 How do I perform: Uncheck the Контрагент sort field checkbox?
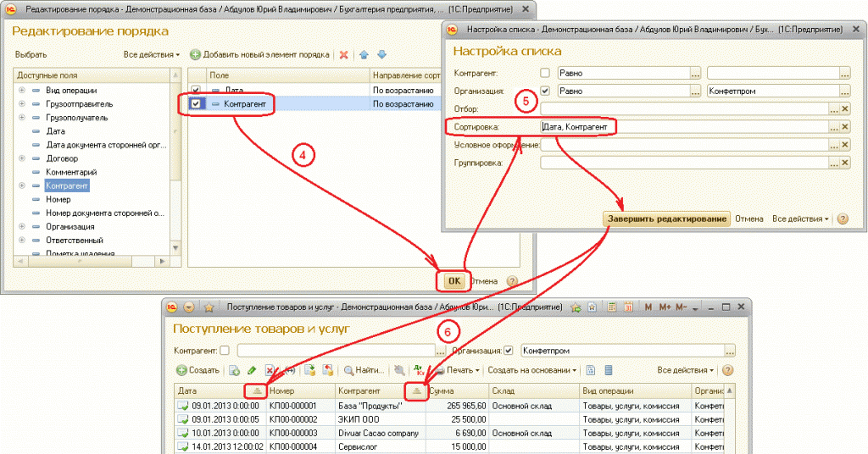(x=197, y=104)
